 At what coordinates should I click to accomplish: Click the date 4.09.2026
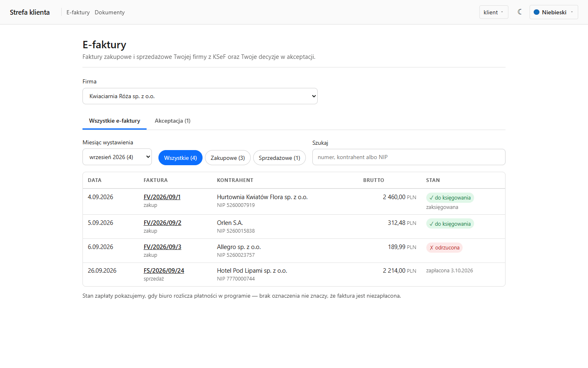[x=100, y=197]
